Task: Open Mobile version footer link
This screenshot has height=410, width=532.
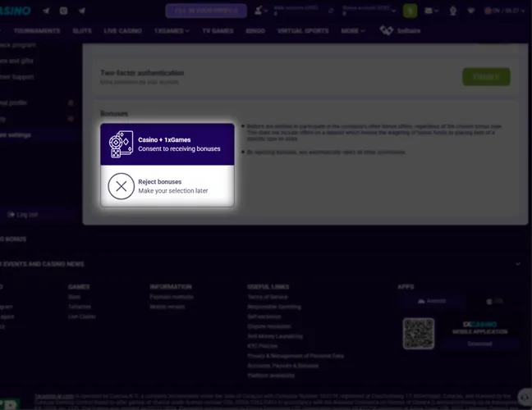Action: 167,307
